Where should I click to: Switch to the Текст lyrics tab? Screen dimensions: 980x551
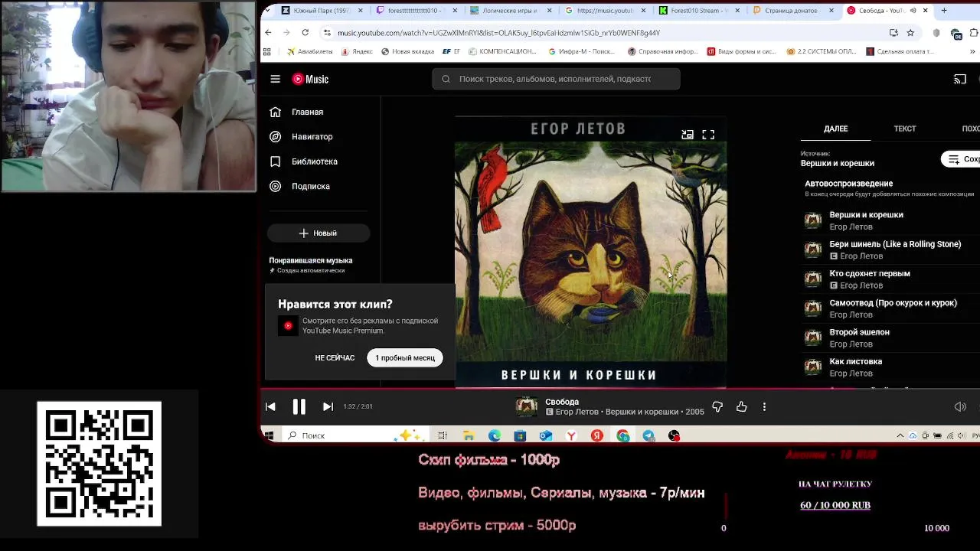905,129
